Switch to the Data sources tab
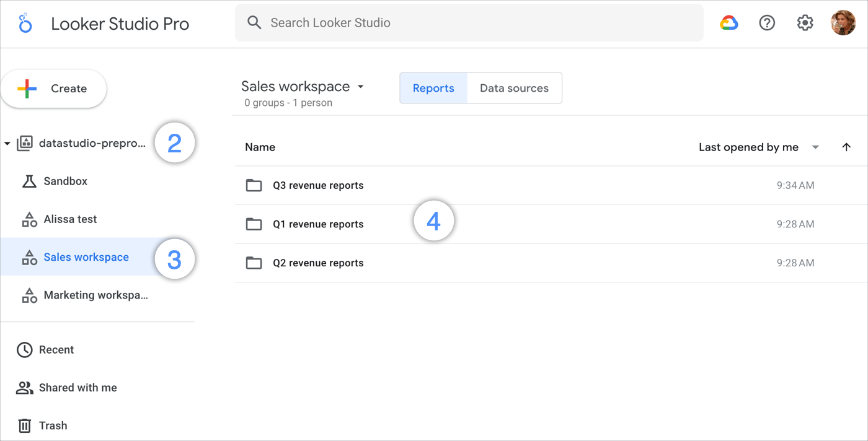 (514, 88)
